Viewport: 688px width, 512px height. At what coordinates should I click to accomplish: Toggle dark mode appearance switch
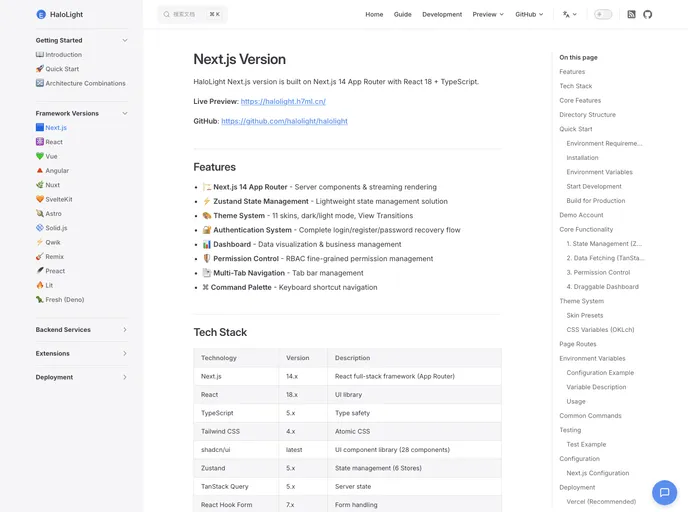click(x=602, y=15)
